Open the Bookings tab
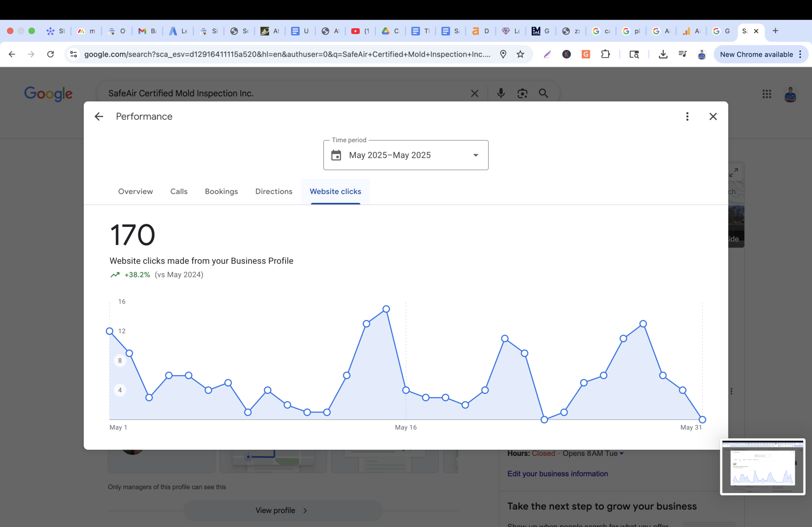The width and height of the screenshot is (812, 527). (221, 191)
